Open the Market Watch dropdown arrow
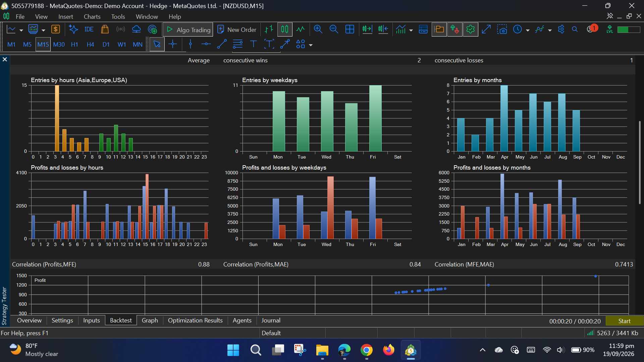Viewport: 644px width, 362px height. pyautogui.click(x=43, y=30)
